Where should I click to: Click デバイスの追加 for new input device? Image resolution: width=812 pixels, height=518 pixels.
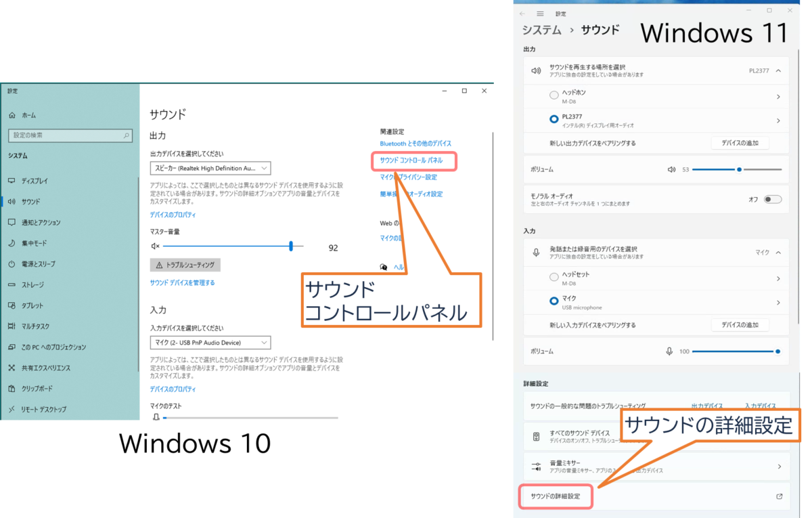tap(740, 325)
